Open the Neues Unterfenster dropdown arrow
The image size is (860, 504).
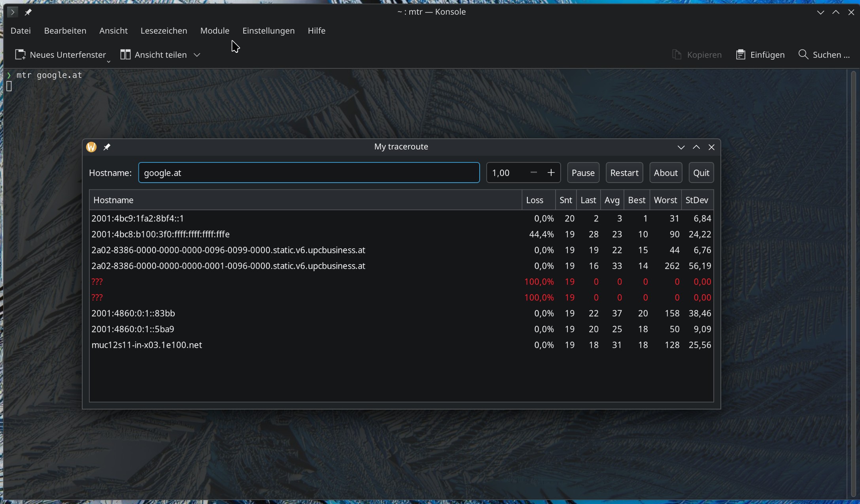(108, 62)
